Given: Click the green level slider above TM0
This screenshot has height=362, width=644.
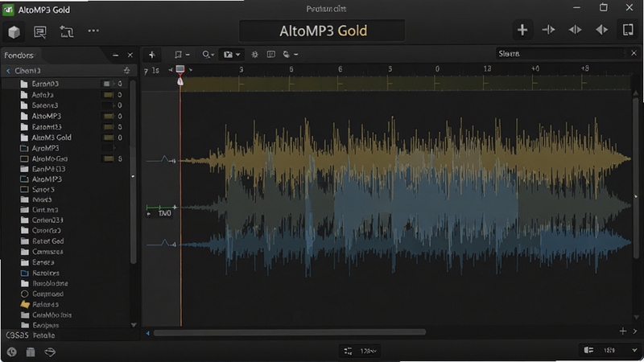Looking at the screenshot, I should click(162, 208).
